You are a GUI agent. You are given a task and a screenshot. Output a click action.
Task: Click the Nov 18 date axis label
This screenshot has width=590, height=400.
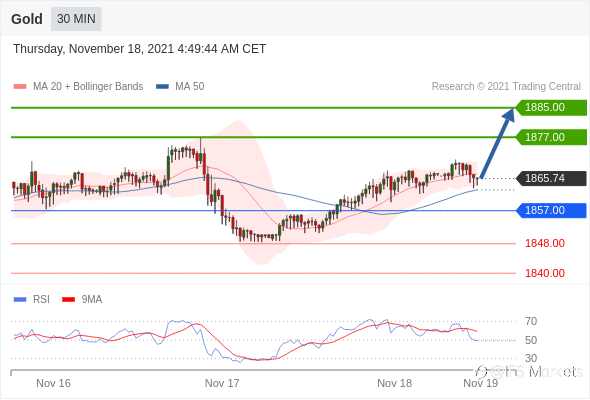pyautogui.click(x=394, y=383)
